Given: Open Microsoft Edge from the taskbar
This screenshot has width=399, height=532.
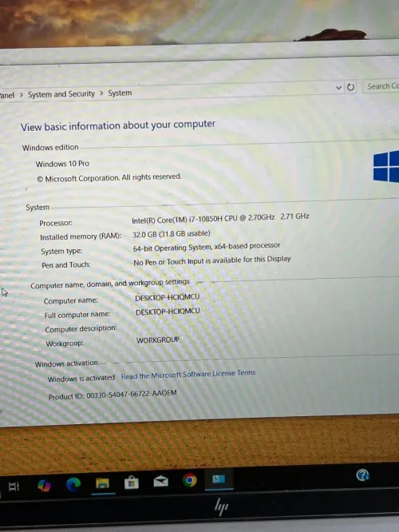Looking at the screenshot, I should 73,485.
